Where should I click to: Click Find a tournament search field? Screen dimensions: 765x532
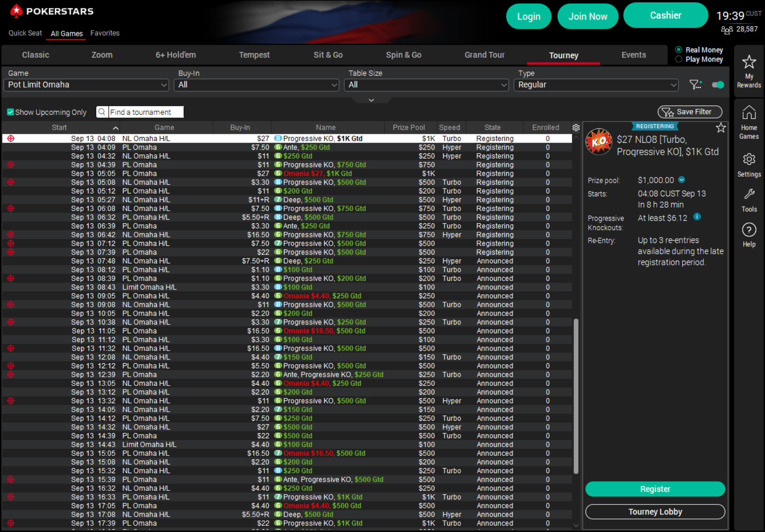click(x=146, y=112)
